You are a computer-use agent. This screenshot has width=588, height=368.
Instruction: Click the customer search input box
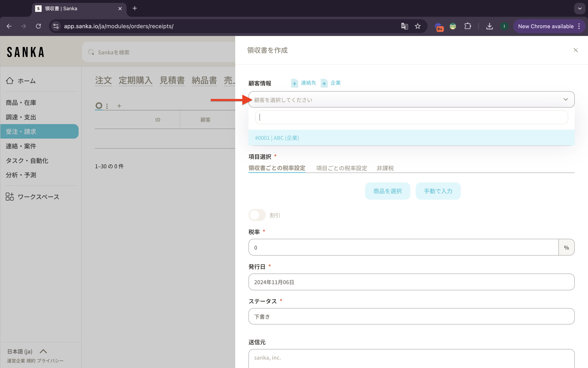411,117
